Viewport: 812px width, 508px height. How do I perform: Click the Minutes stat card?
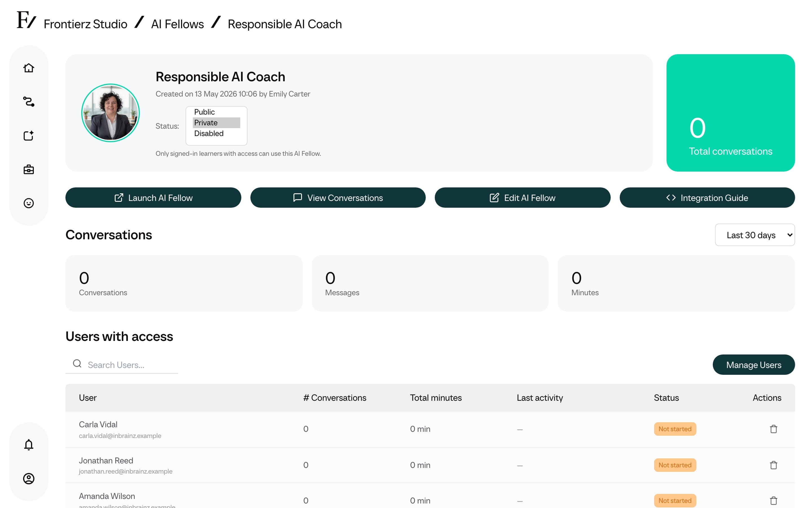point(676,283)
